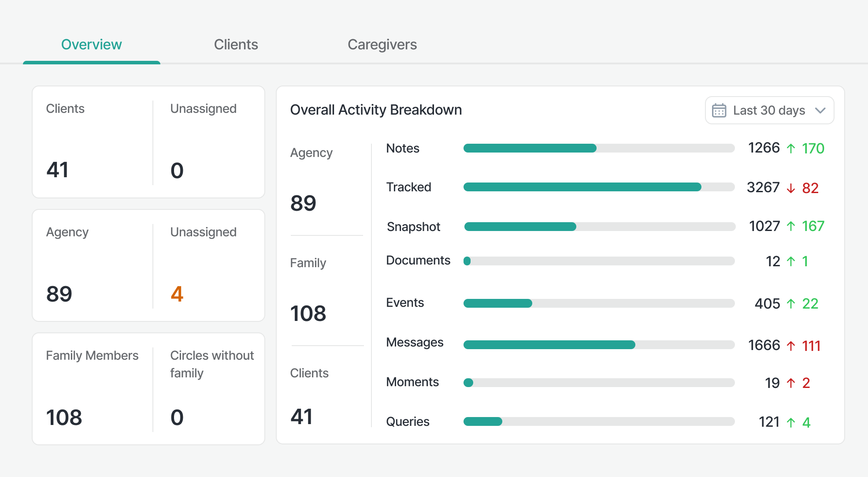This screenshot has width=868, height=477.
Task: Click the Messages total 1666
Action: (764, 345)
